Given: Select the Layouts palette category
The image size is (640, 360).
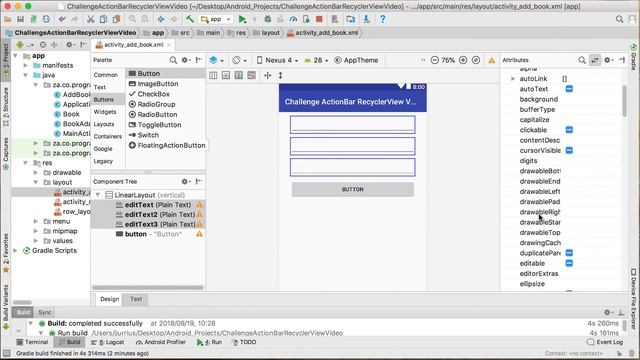Looking at the screenshot, I should point(104,124).
